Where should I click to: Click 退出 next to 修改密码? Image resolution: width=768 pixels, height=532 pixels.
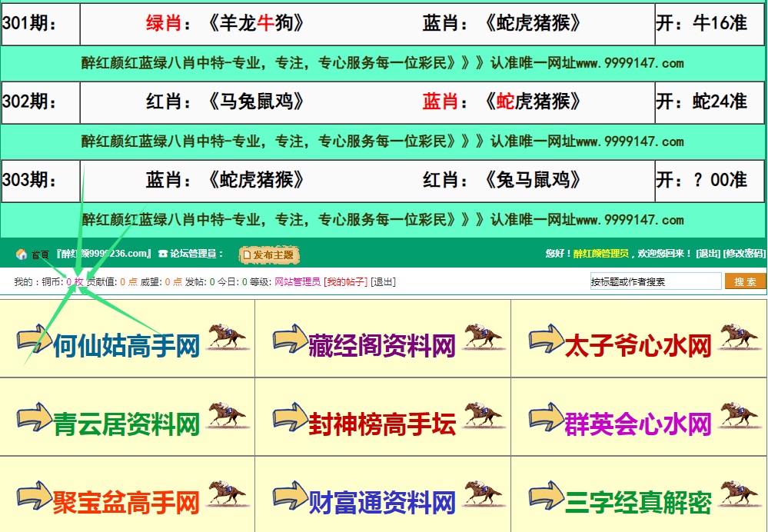click(x=708, y=254)
